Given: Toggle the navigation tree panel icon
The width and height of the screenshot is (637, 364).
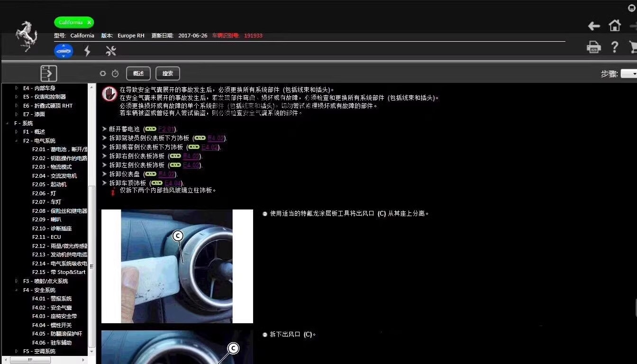Looking at the screenshot, I should point(49,73).
